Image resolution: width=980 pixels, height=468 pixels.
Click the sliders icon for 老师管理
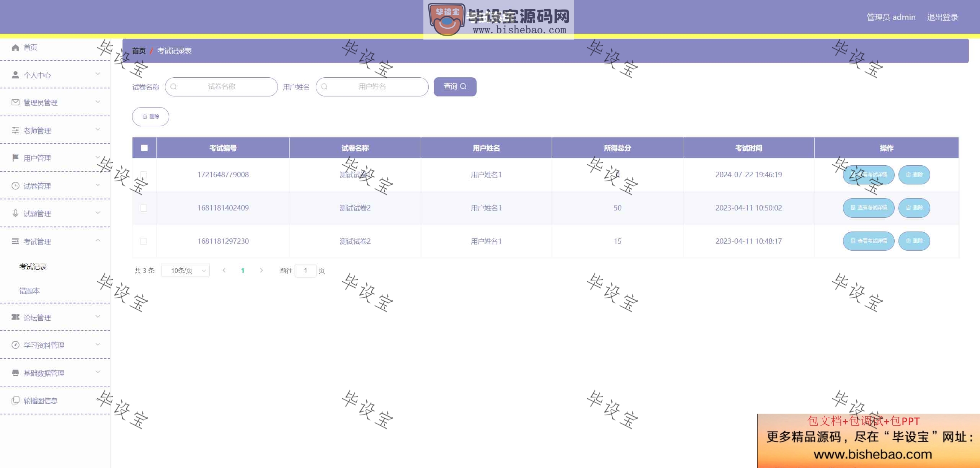(x=15, y=130)
